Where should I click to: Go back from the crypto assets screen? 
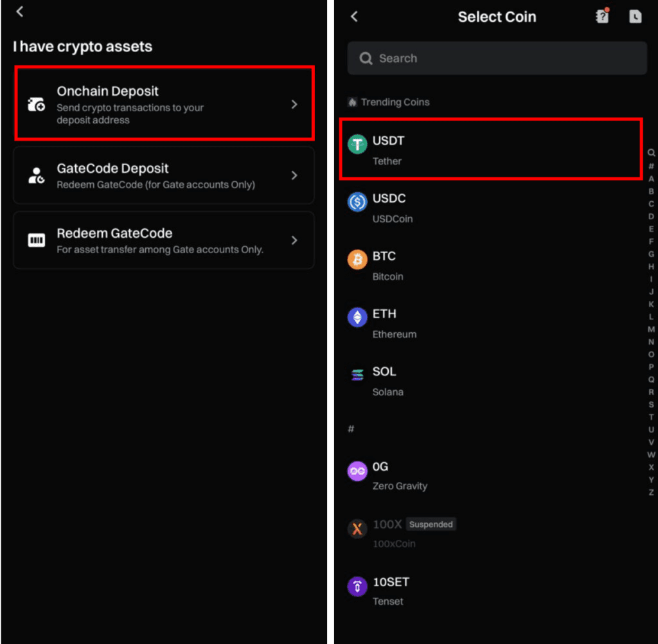(19, 12)
